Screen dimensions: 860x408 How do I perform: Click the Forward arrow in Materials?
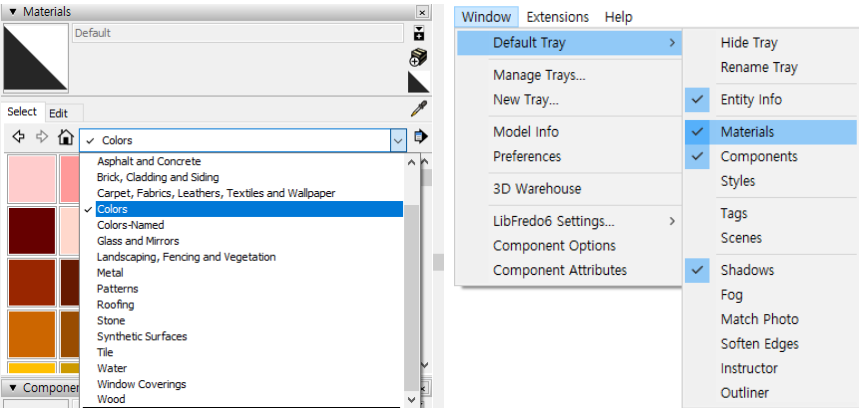42,137
